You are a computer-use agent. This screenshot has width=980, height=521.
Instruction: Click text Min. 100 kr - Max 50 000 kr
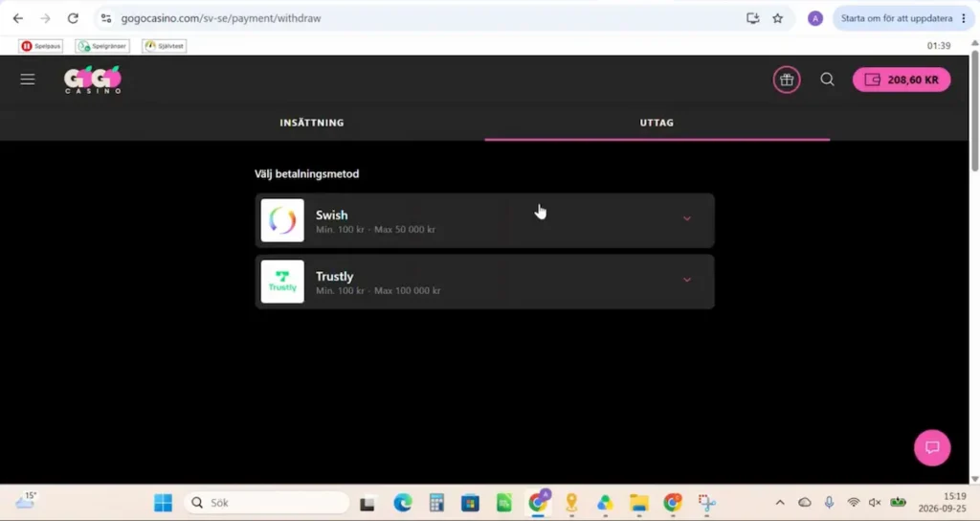375,230
